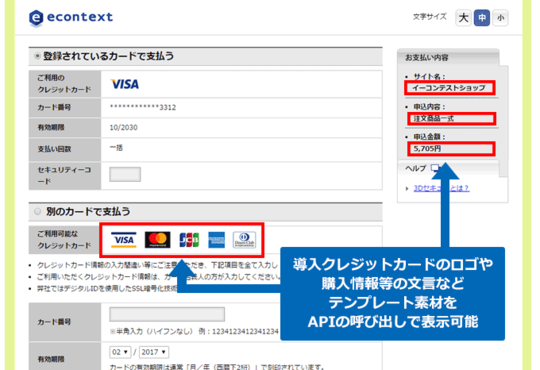540x370 pixels.
Task: Select 別のカードで支払う radio button
Action: [37, 211]
